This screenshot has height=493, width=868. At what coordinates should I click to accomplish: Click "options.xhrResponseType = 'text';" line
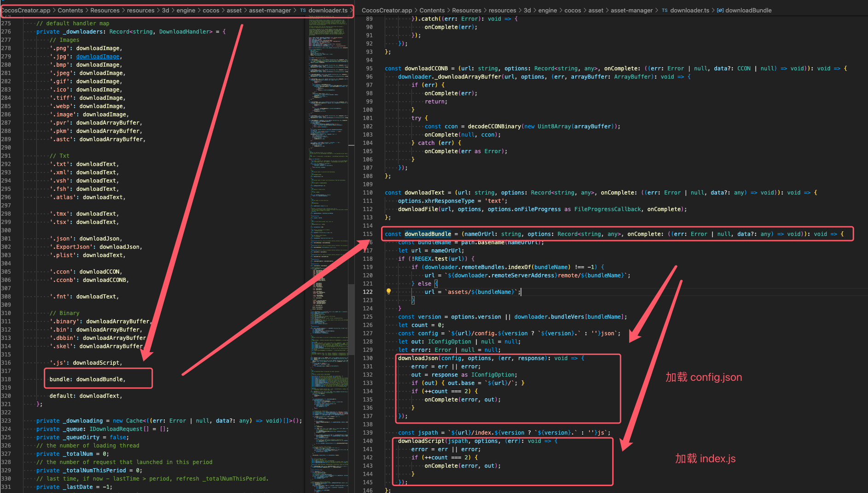(x=453, y=201)
